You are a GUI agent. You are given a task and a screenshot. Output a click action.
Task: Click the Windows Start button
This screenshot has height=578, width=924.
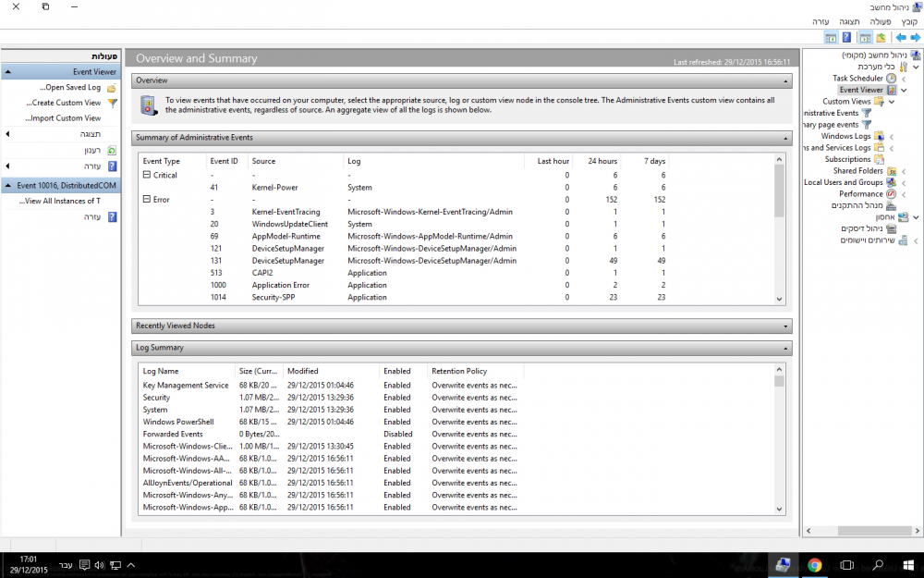[908, 565]
